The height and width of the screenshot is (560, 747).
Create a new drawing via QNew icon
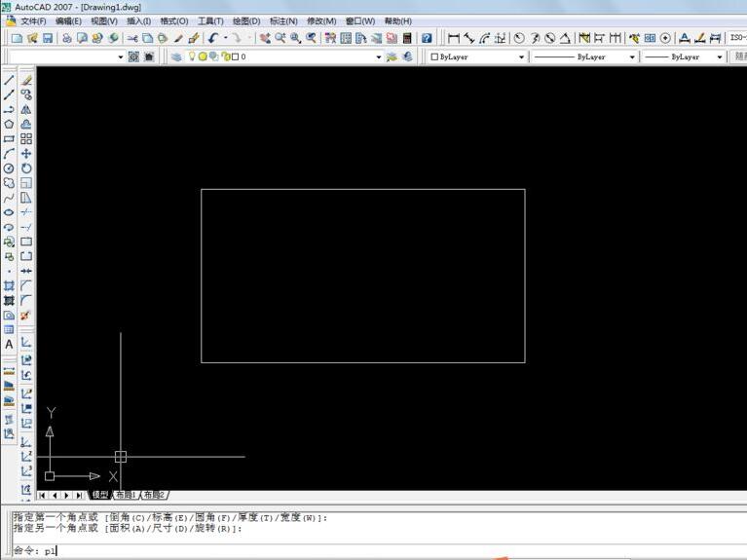point(18,38)
